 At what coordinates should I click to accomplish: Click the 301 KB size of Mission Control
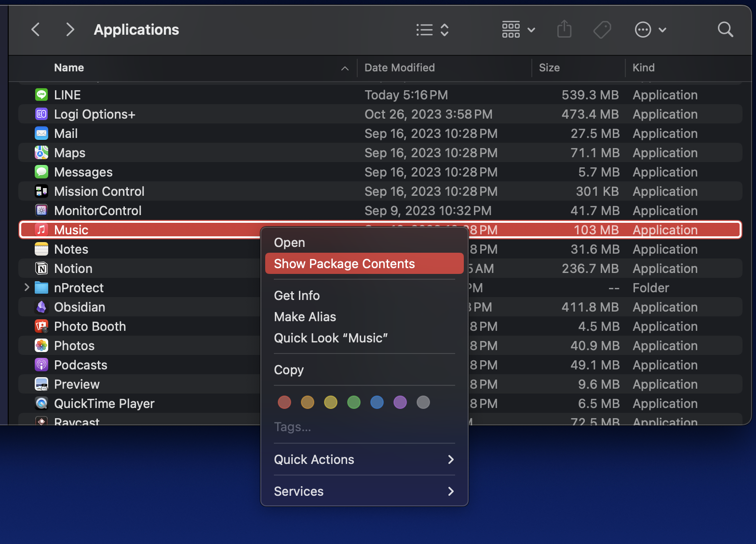(597, 191)
